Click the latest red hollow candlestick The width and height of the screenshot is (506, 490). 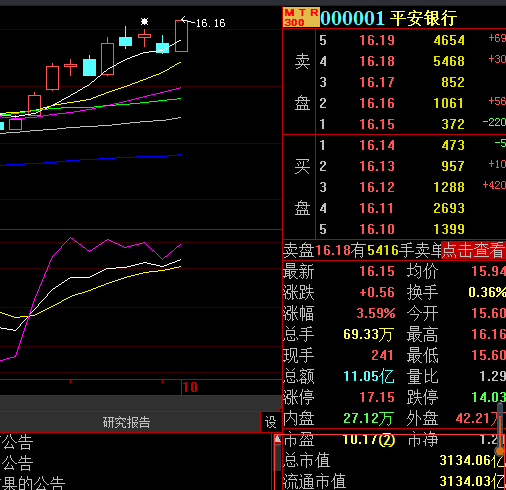coord(181,36)
